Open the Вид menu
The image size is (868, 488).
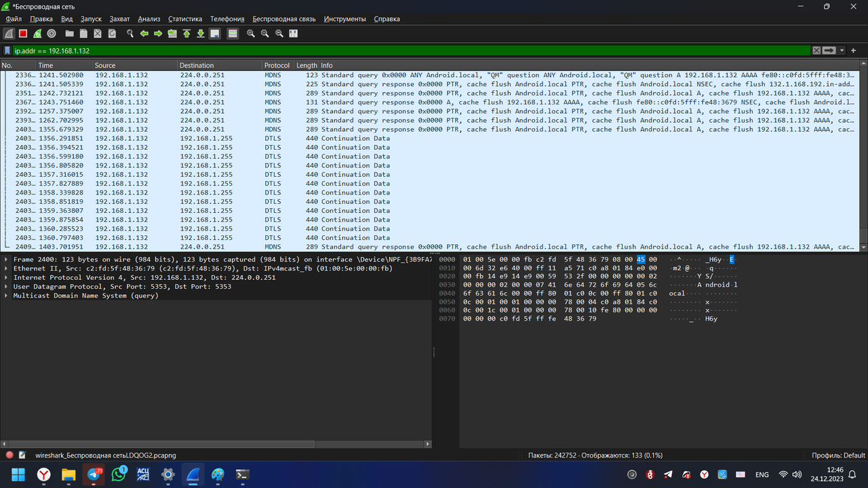[66, 19]
